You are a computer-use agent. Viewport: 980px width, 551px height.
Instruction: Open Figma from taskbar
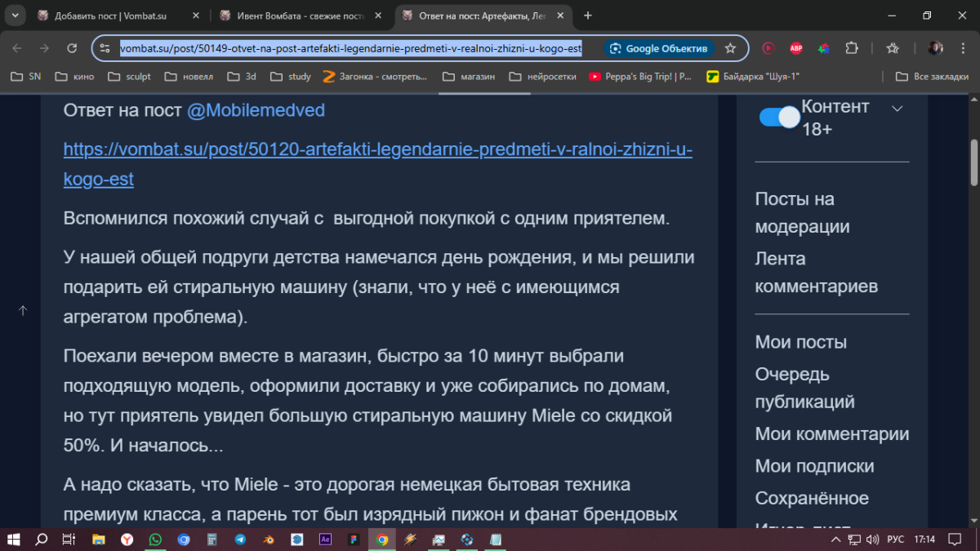tap(354, 540)
